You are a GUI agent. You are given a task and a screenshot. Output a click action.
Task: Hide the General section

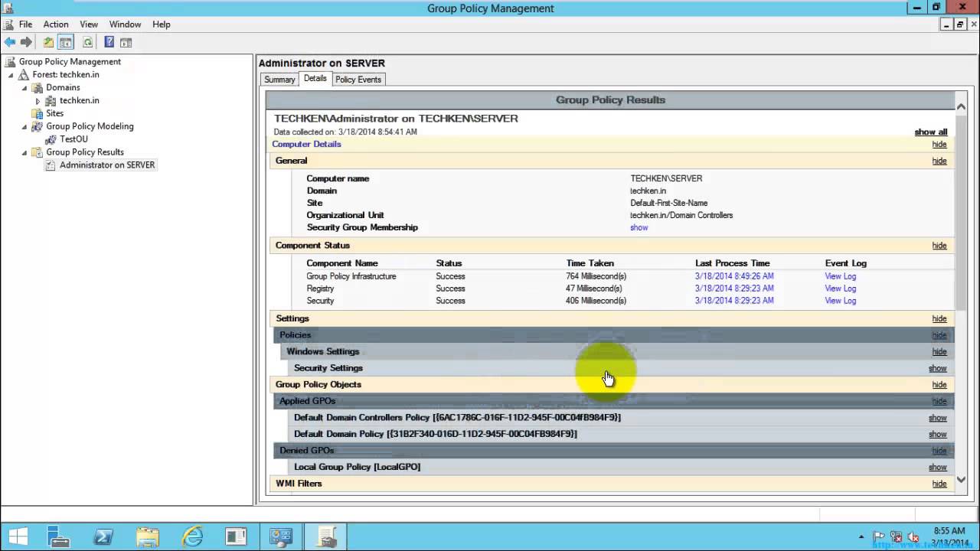coord(939,161)
